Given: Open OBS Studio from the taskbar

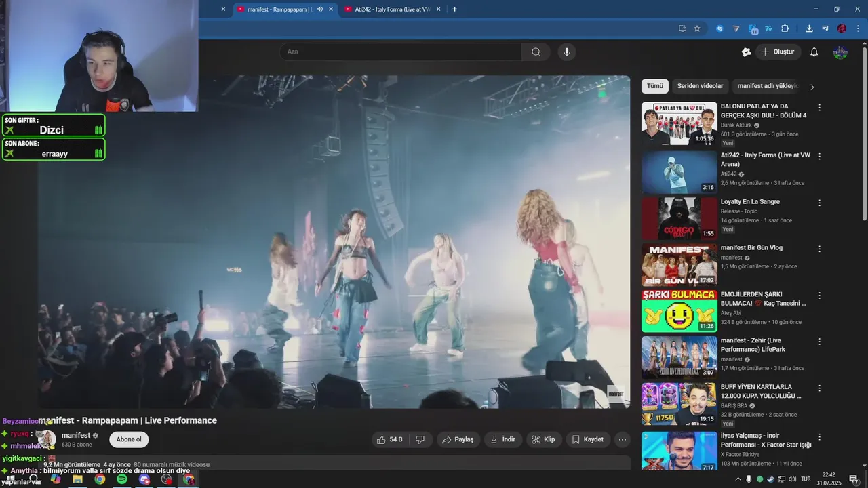Looking at the screenshot, I should 167,479.
